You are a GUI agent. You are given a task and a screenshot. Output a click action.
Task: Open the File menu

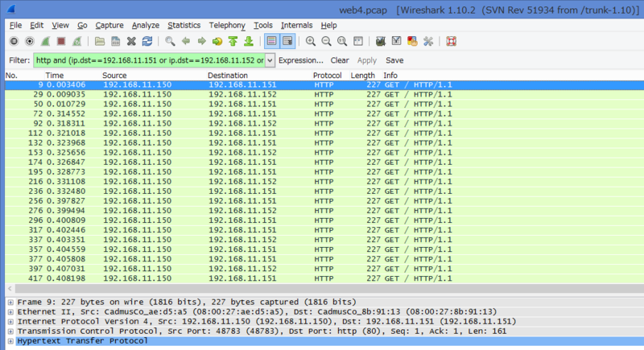(15, 25)
